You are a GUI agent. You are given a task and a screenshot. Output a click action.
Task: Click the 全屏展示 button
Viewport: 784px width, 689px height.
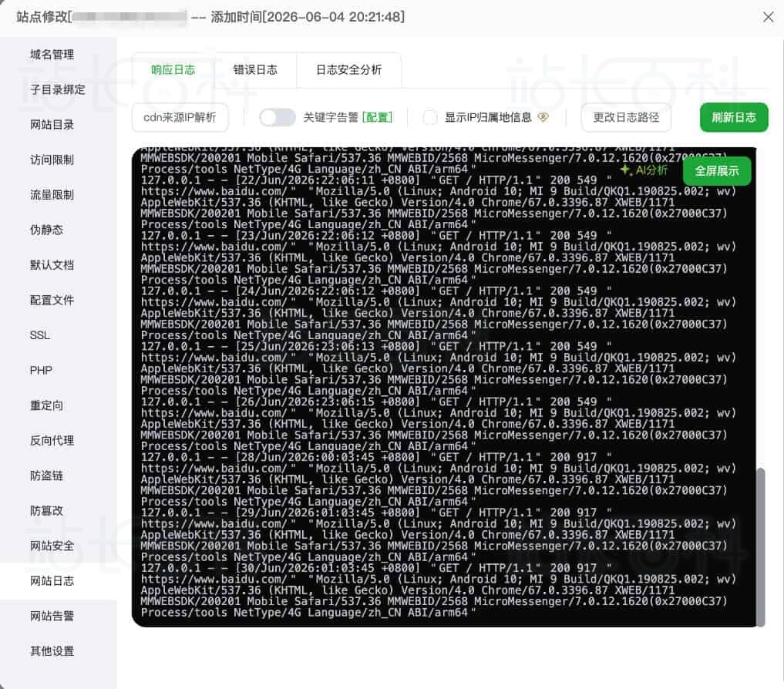tap(716, 171)
